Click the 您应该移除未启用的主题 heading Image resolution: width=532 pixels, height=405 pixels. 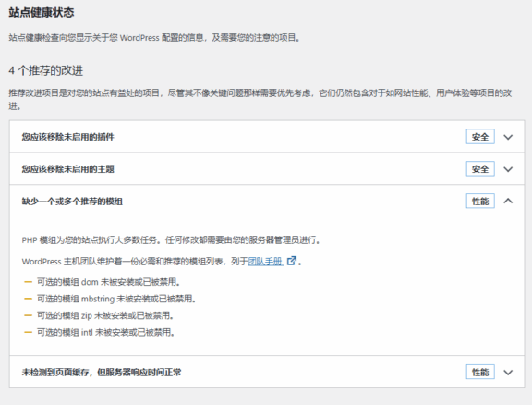[67, 169]
